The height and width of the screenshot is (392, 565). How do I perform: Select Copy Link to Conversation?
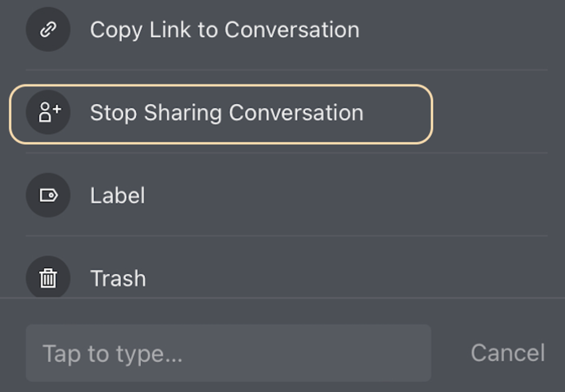(225, 30)
